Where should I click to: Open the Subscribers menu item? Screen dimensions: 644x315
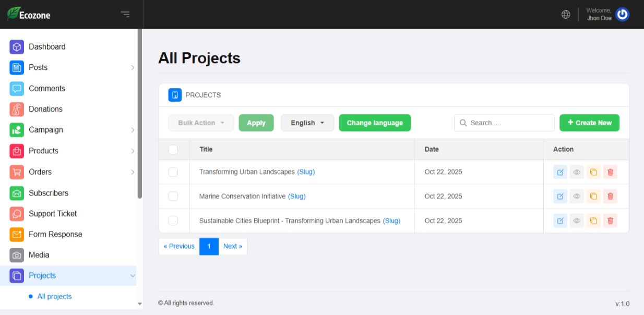(48, 193)
